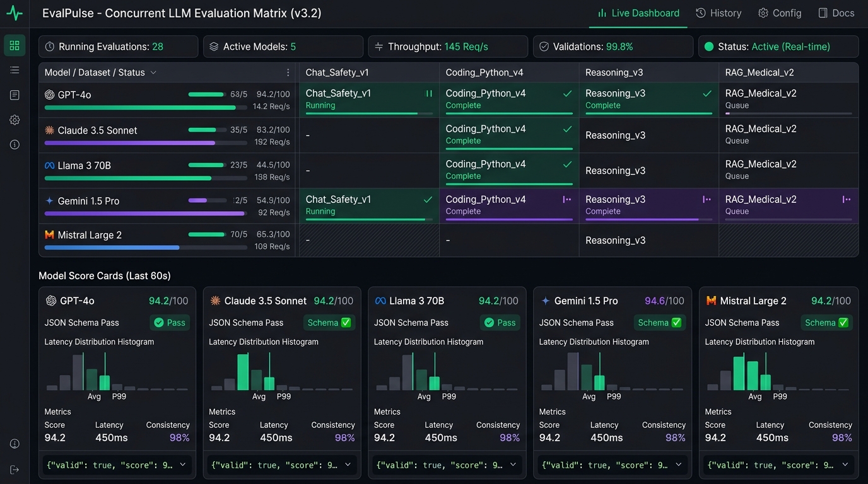Viewport: 868px width, 484px height.
Task: Click the purple step icon in Gemini's Coding_Python_v4 cell
Action: [567, 199]
